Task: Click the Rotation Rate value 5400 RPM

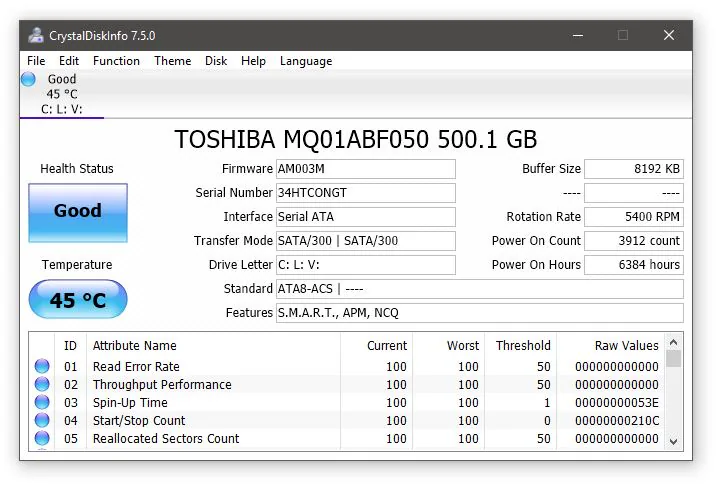Action: 634,217
